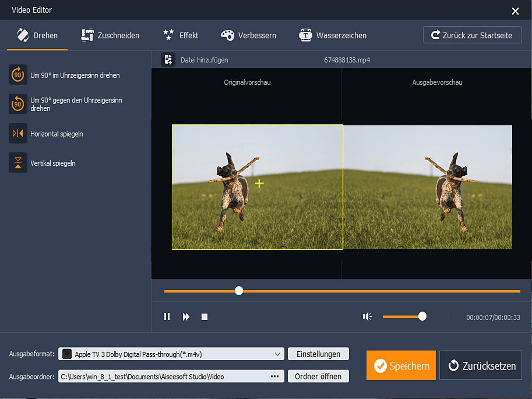Select the Horizontal spiegeln flip icon
The width and height of the screenshot is (532, 399).
pyautogui.click(x=18, y=133)
